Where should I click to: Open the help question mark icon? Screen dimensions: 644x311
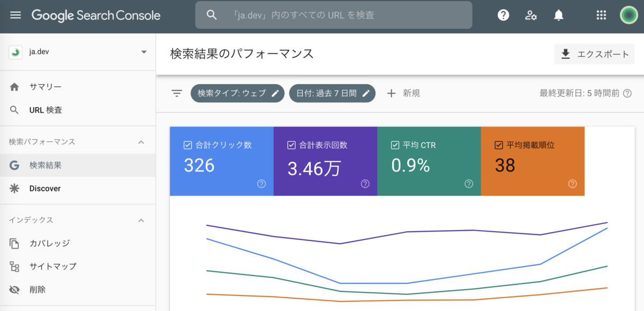(503, 15)
